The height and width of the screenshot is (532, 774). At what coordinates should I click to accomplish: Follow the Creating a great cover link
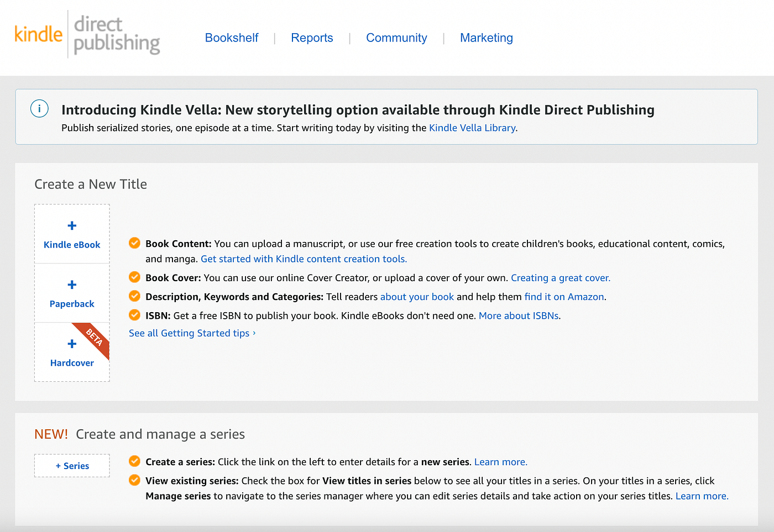pos(561,278)
